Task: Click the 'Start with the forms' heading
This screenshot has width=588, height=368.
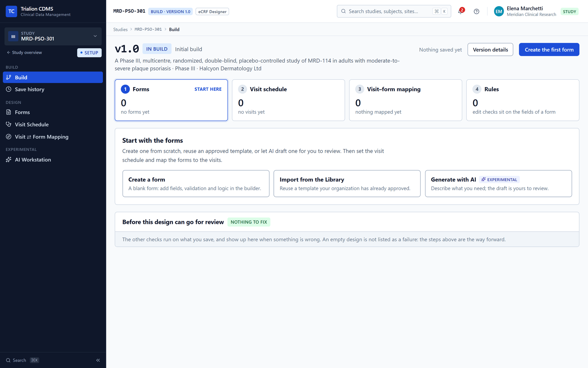Action: 153,140
